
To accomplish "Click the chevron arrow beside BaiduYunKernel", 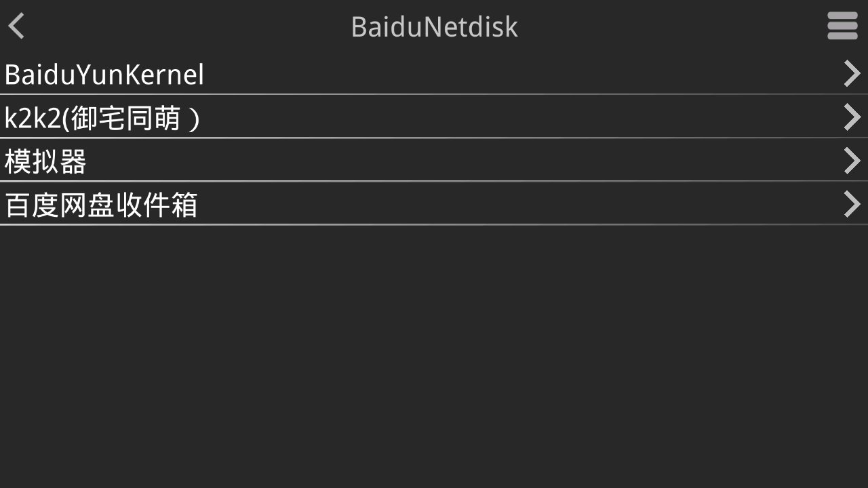I will [x=852, y=74].
